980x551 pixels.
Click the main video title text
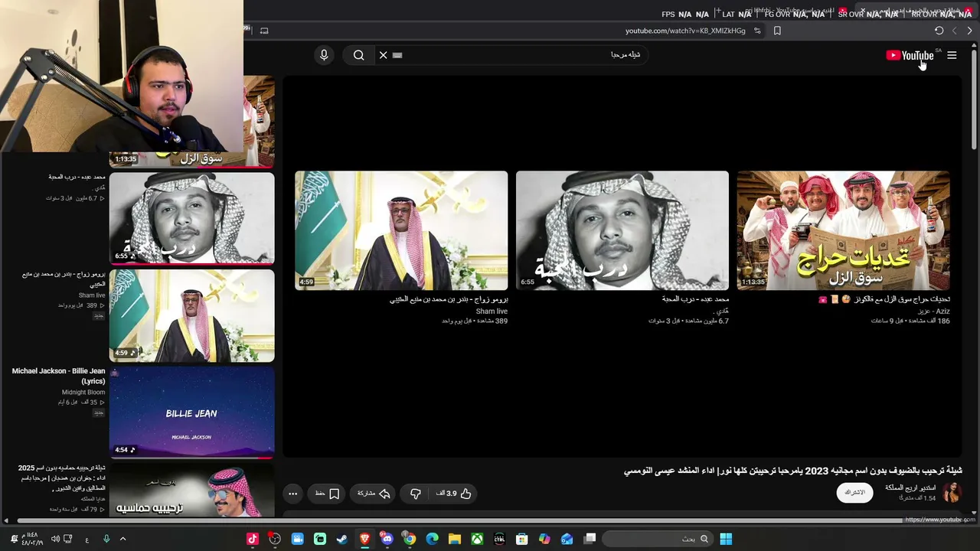tap(792, 471)
